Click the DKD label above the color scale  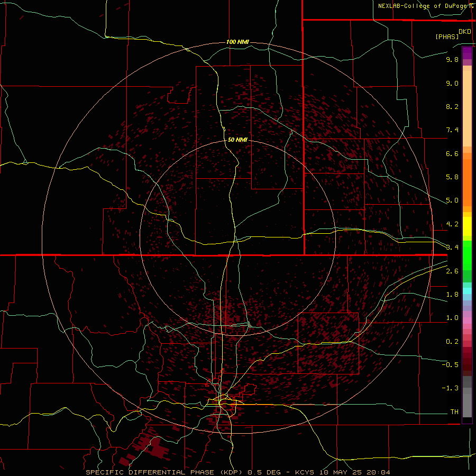tap(465, 32)
